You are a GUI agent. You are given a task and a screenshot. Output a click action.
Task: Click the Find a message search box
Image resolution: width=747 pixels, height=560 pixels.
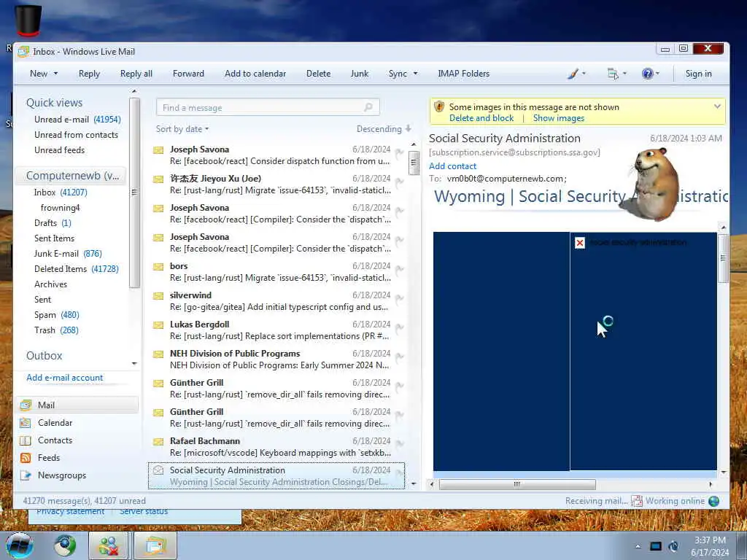pos(268,107)
